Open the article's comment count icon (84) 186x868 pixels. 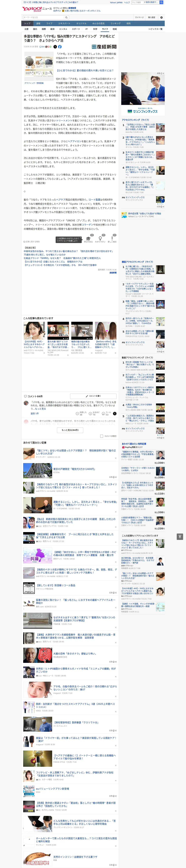click(42, 47)
